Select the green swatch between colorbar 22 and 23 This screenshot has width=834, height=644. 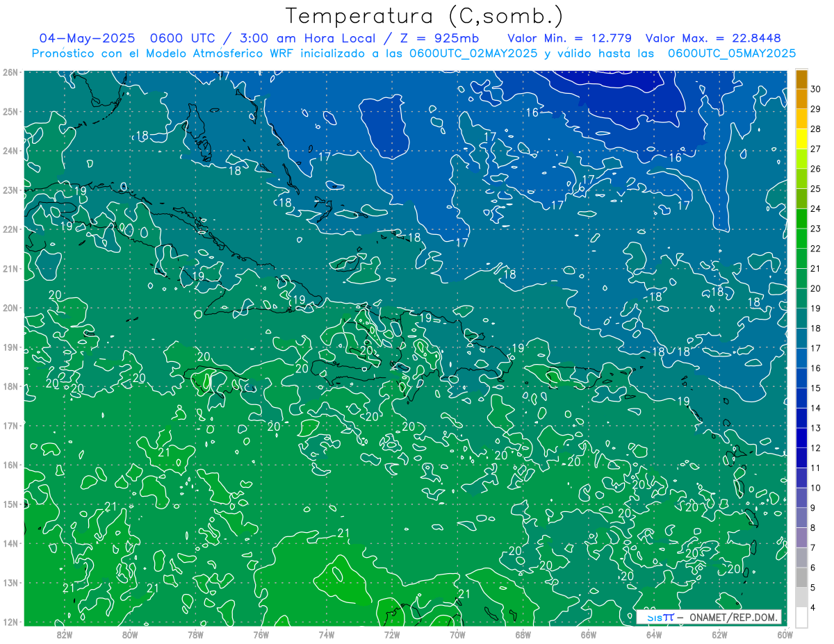pyautogui.click(x=801, y=238)
